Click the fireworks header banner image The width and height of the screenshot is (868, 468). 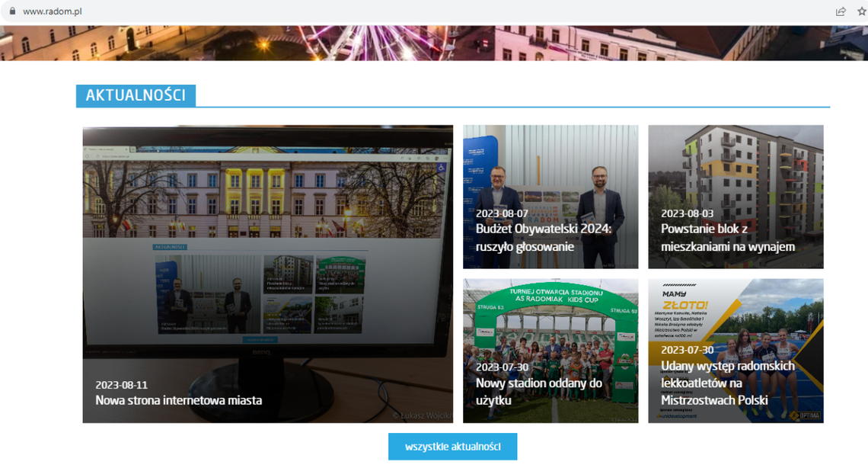[434, 42]
